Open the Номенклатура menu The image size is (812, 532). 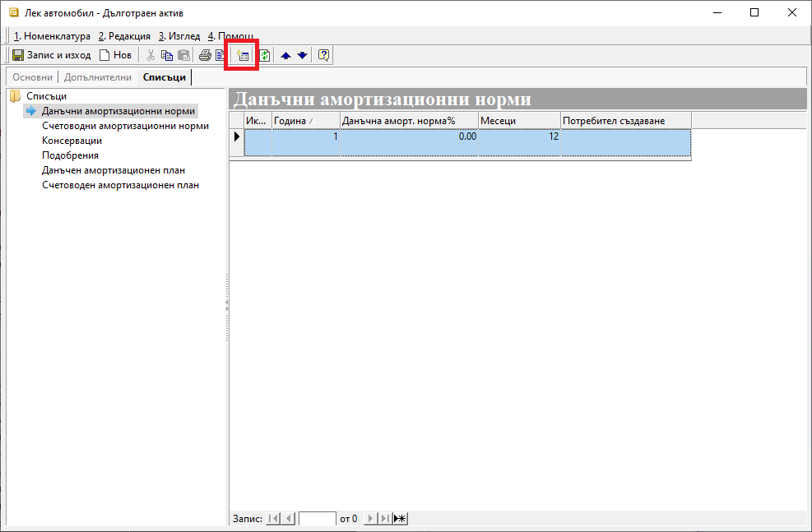[x=52, y=36]
